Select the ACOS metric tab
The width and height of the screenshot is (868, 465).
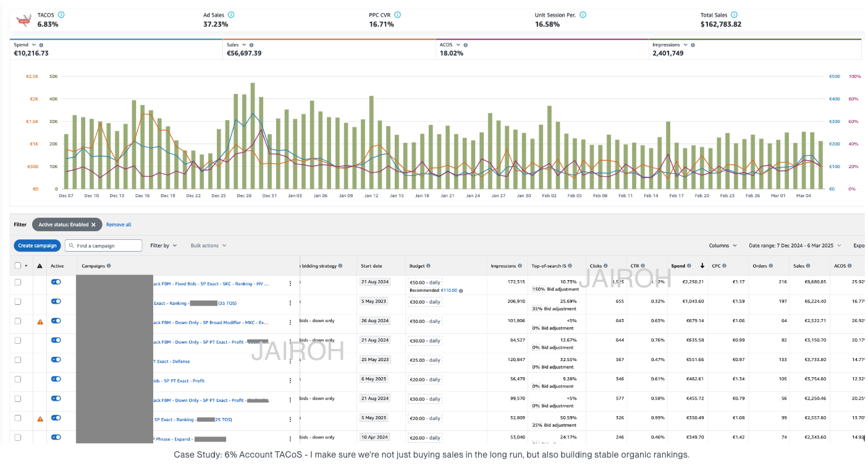point(542,49)
